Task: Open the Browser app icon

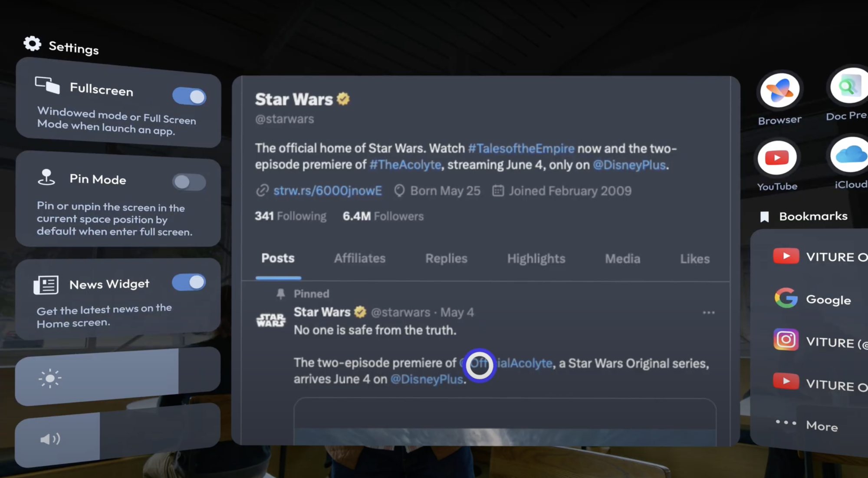Action: (779, 90)
